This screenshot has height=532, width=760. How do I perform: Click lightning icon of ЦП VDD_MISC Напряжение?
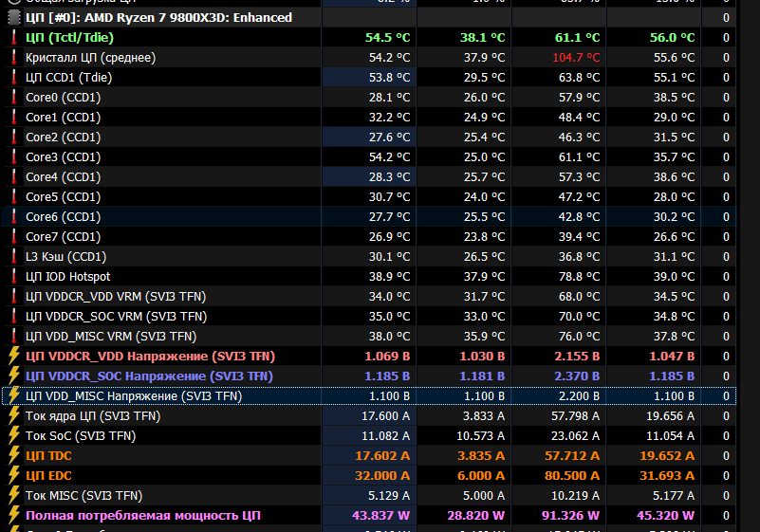click(14, 395)
